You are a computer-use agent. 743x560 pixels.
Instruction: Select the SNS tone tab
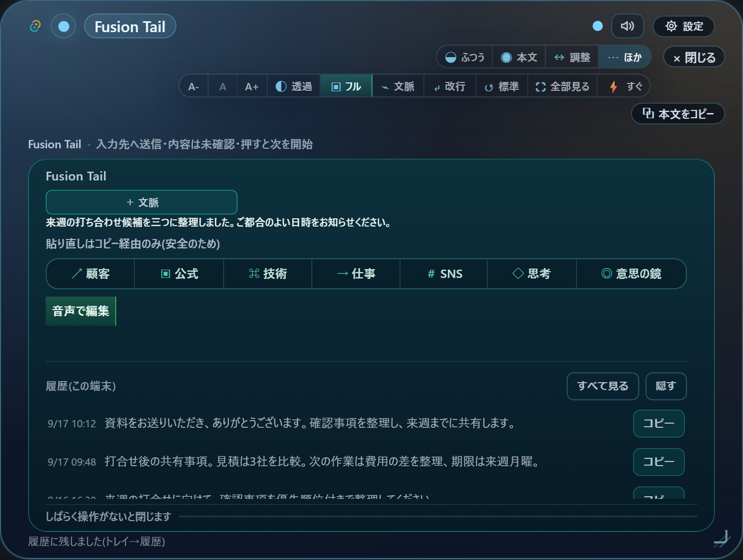444,274
